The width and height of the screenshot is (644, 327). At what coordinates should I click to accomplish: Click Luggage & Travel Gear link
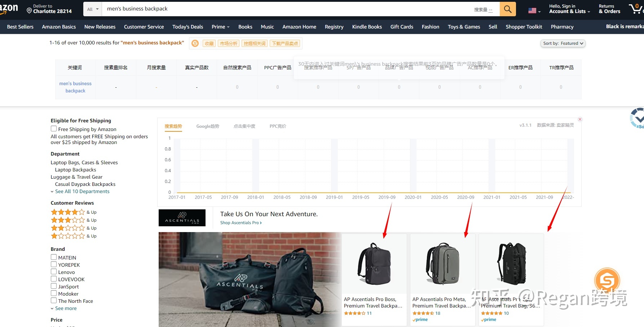[x=76, y=177]
